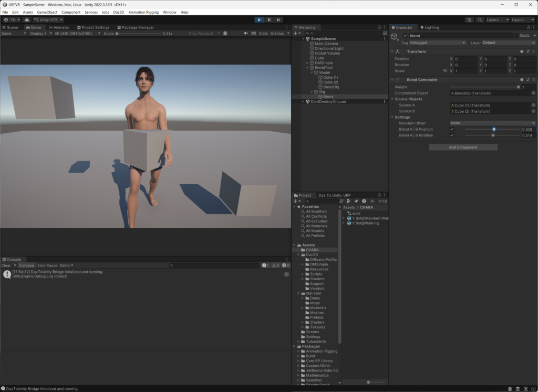Click the global search magnifier icon
Image resolution: width=538 pixels, height=392 pixels.
pos(480,19)
